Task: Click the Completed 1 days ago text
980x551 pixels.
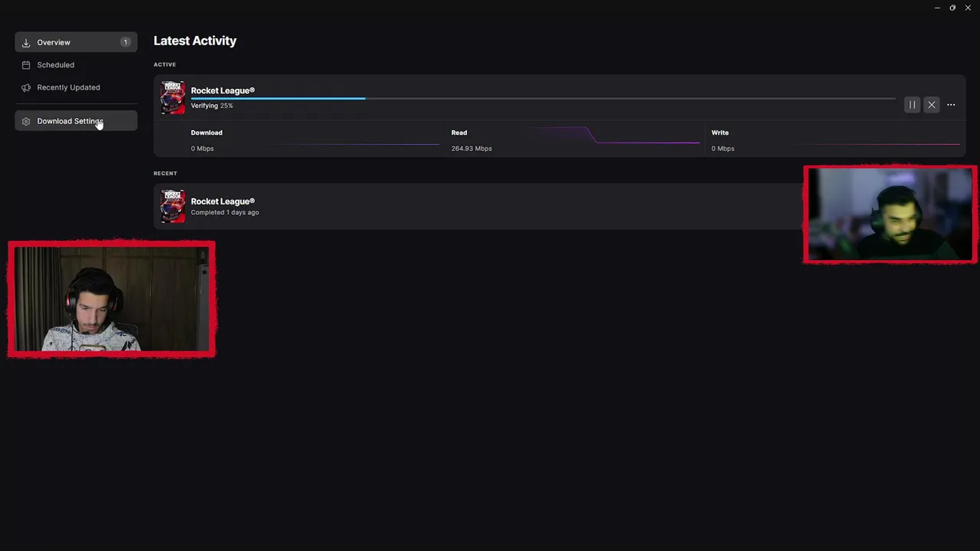Action: pos(225,213)
